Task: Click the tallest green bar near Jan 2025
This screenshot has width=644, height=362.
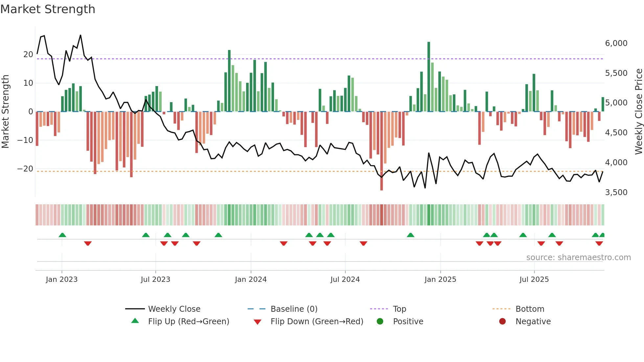Action: 429,76
